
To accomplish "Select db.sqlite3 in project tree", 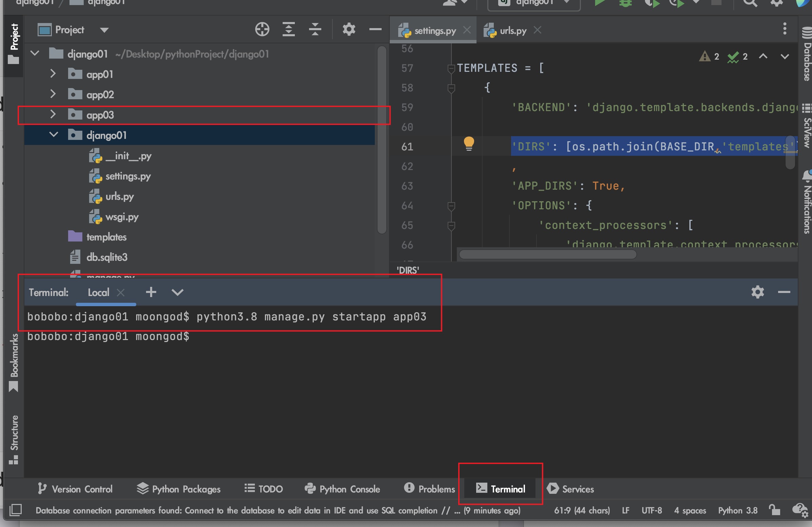I will click(x=99, y=257).
